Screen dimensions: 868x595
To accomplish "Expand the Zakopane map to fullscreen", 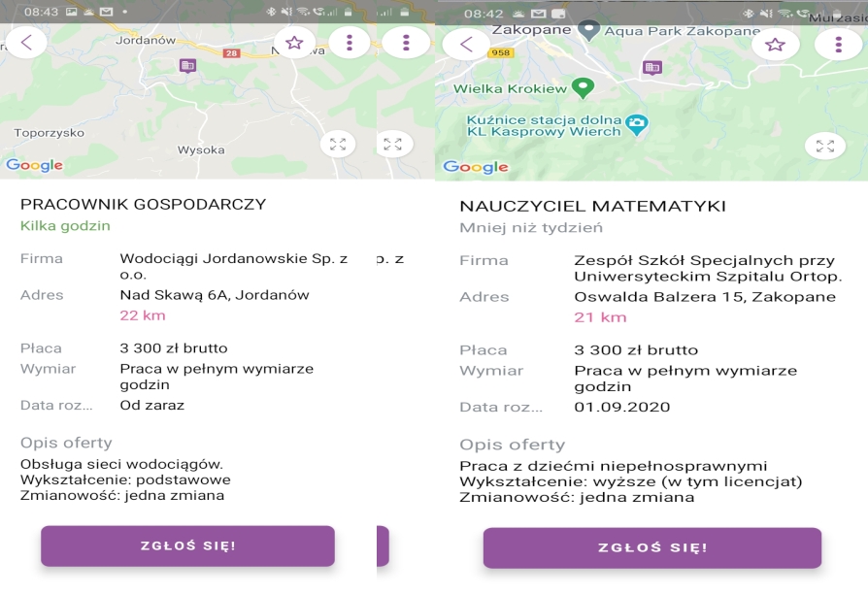I will point(825,147).
